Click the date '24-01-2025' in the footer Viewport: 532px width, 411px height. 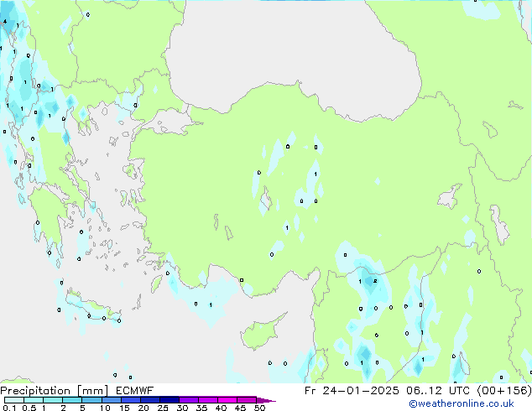click(361, 391)
